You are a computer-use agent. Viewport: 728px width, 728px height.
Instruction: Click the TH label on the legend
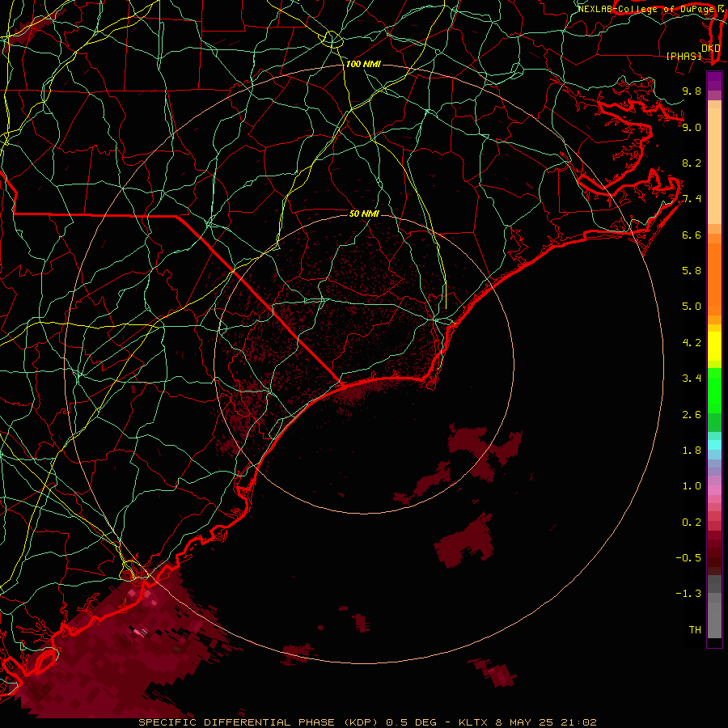point(695,630)
